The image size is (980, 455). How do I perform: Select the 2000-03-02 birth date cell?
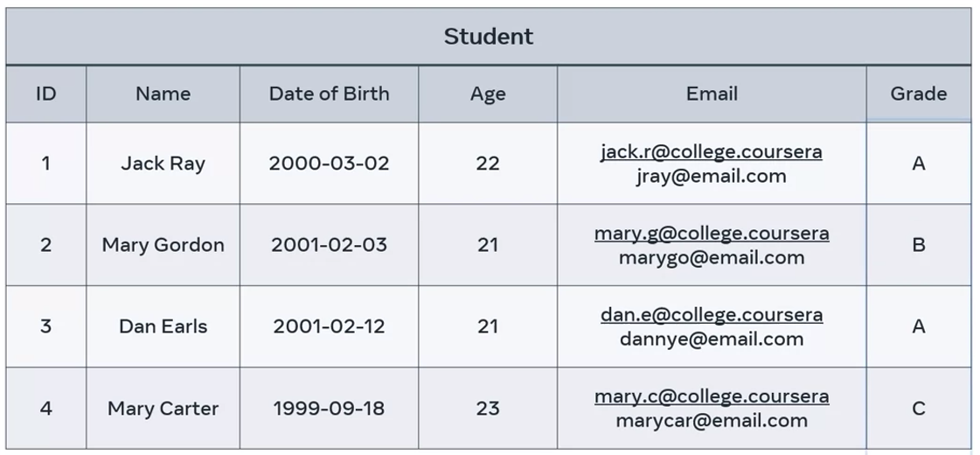(x=329, y=164)
